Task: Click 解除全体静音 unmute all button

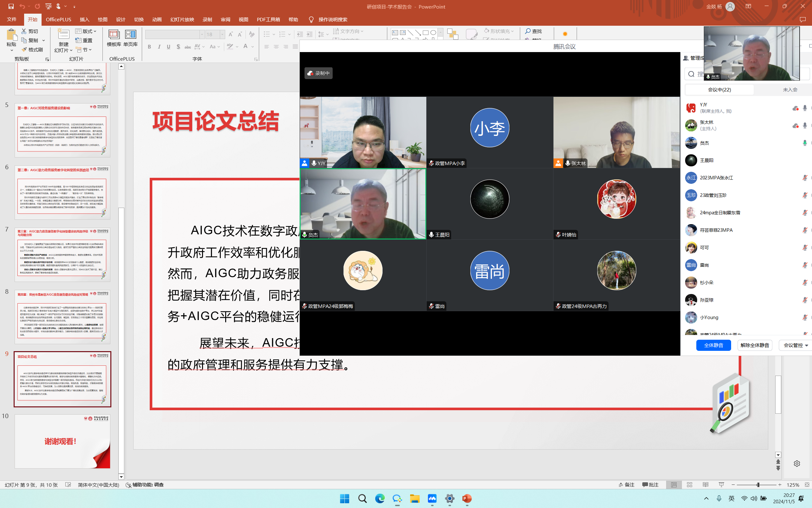Action: point(755,345)
